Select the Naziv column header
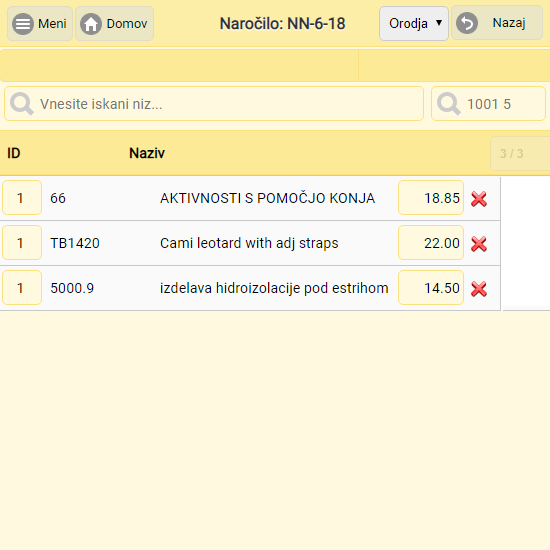This screenshot has width=550, height=550. click(x=147, y=153)
